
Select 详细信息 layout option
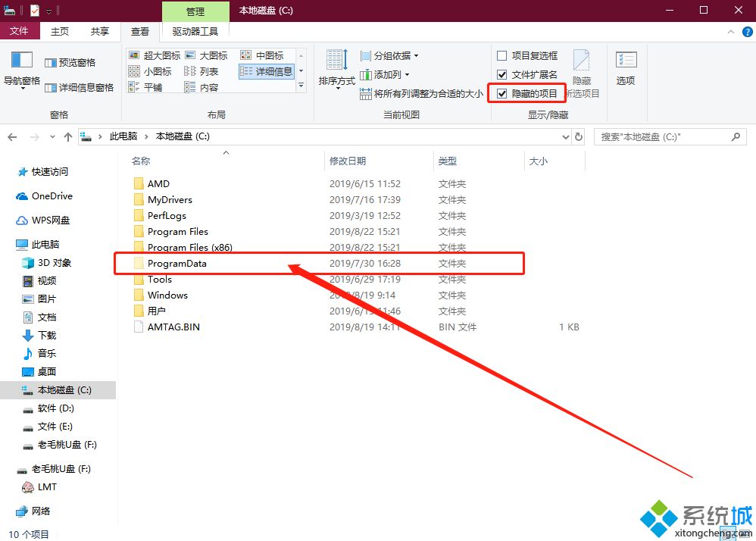[266, 71]
